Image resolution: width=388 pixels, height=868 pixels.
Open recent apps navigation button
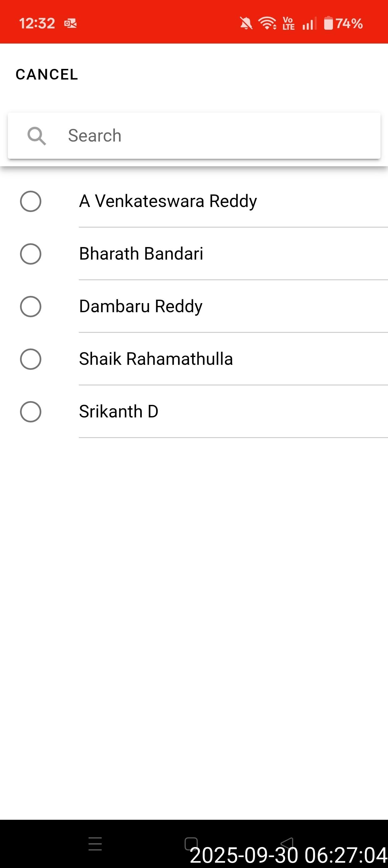(95, 843)
